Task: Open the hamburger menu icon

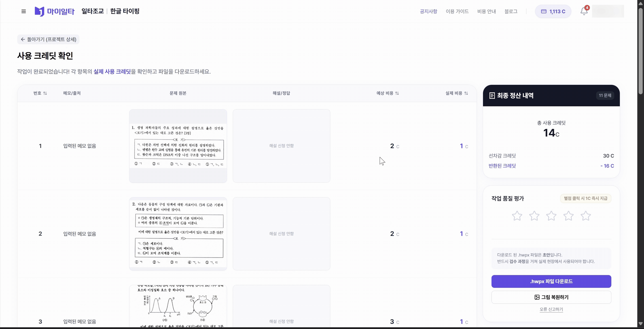Action: point(23,11)
